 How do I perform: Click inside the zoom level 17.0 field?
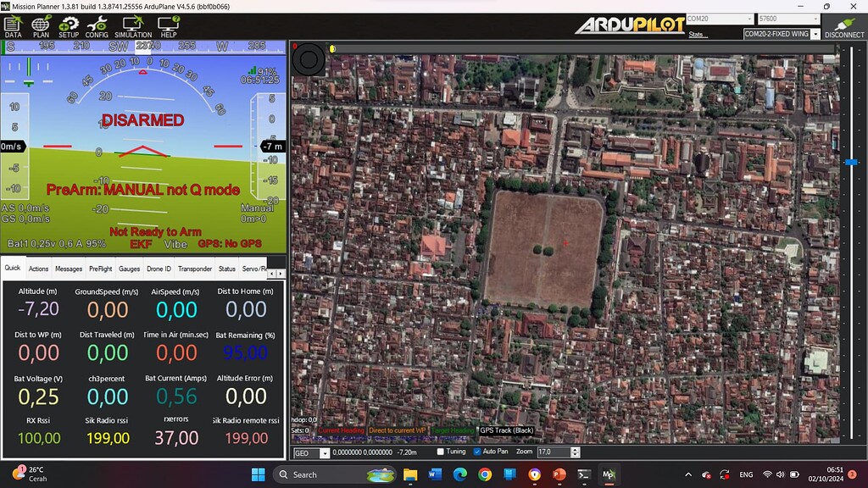(553, 452)
